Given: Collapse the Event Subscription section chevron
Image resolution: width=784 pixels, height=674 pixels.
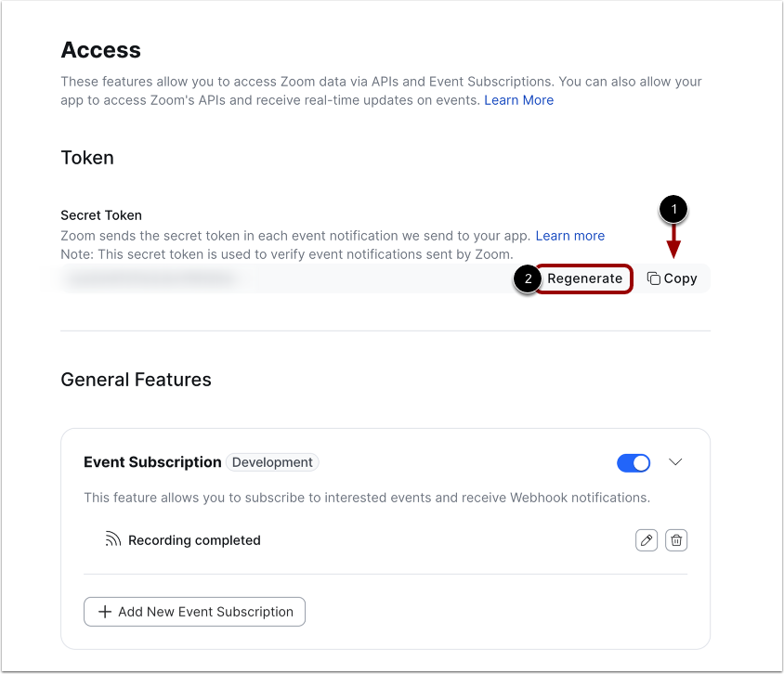Looking at the screenshot, I should click(x=675, y=462).
